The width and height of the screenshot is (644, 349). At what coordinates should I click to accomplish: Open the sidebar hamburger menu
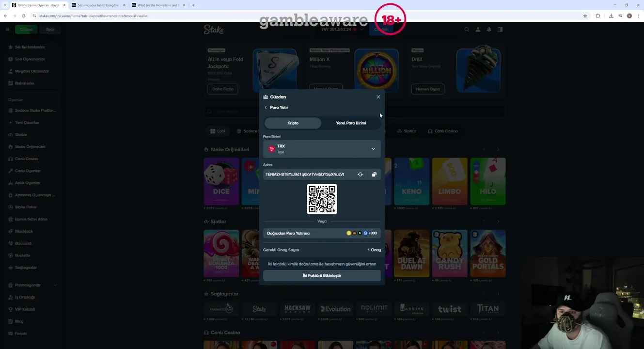tap(7, 30)
